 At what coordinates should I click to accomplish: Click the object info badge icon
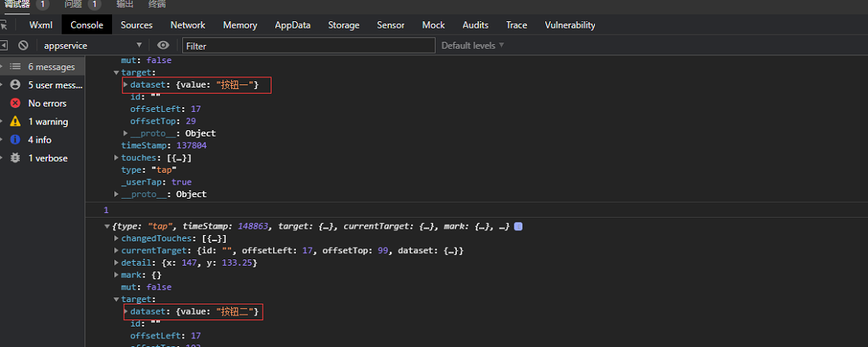pos(518,226)
